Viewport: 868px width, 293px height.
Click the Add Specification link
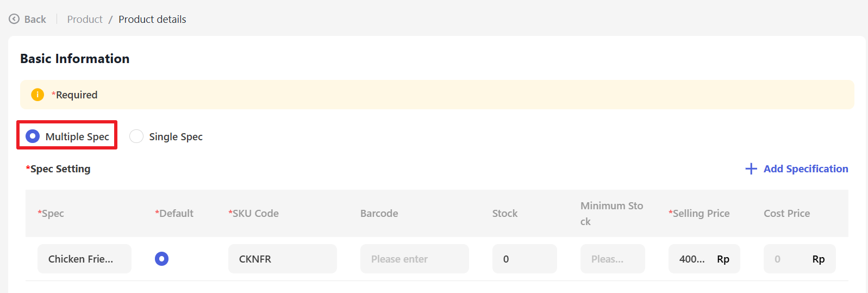[805, 169]
